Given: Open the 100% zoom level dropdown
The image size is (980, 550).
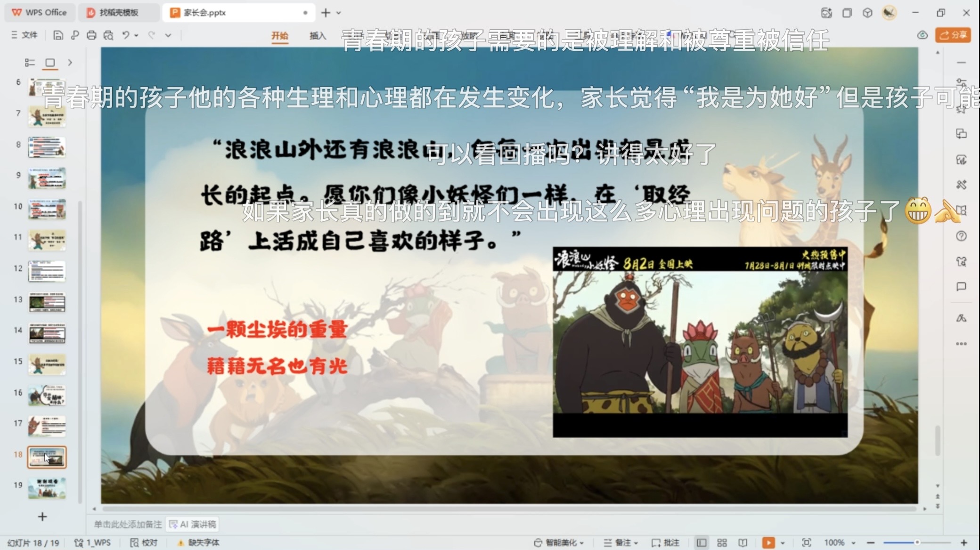Looking at the screenshot, I should [840, 543].
